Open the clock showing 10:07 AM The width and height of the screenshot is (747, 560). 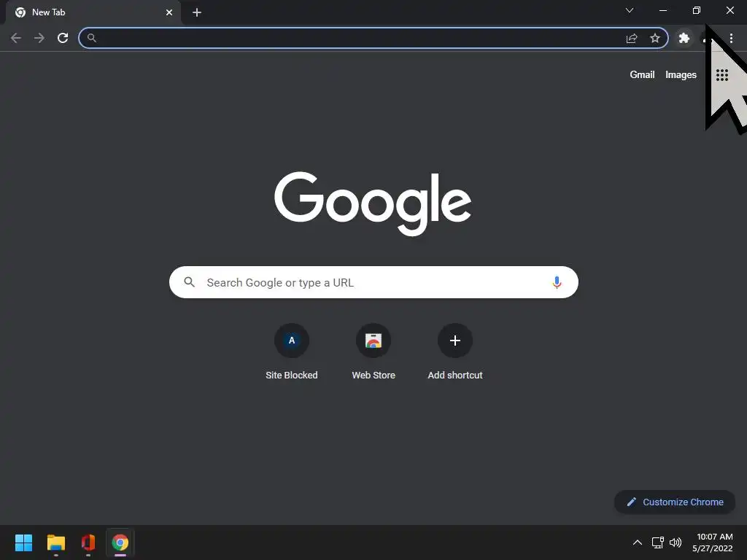(713, 542)
